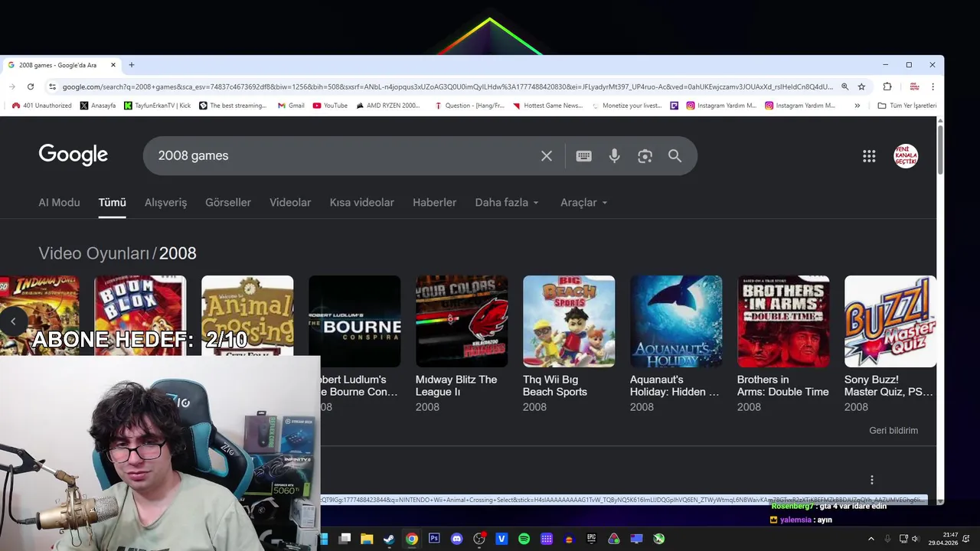Open Task View on the taskbar
Image resolution: width=980 pixels, height=551 pixels.
(345, 539)
